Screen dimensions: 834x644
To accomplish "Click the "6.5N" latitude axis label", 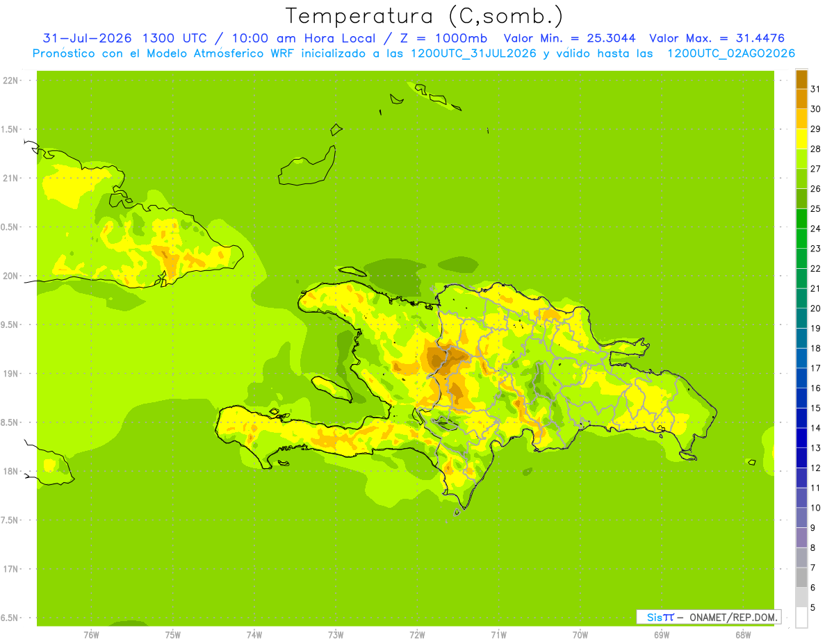I will click(x=10, y=618).
